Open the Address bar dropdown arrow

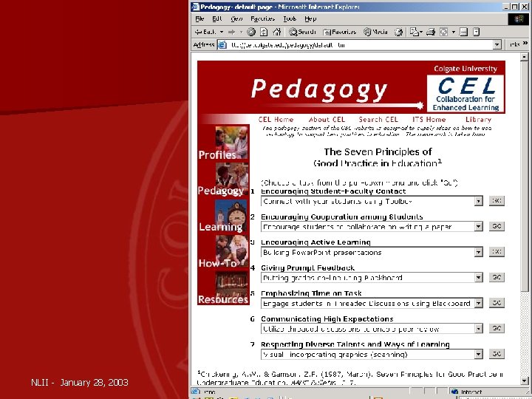pos(497,45)
